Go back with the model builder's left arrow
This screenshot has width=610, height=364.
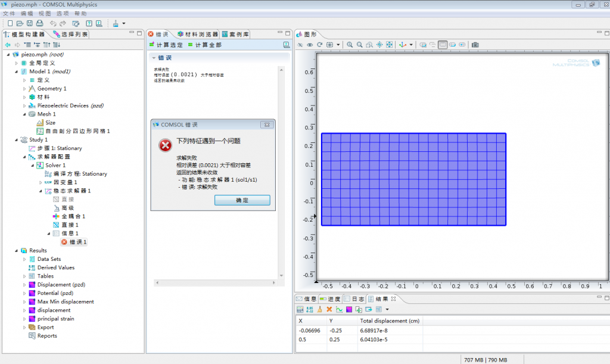[x=8, y=45]
